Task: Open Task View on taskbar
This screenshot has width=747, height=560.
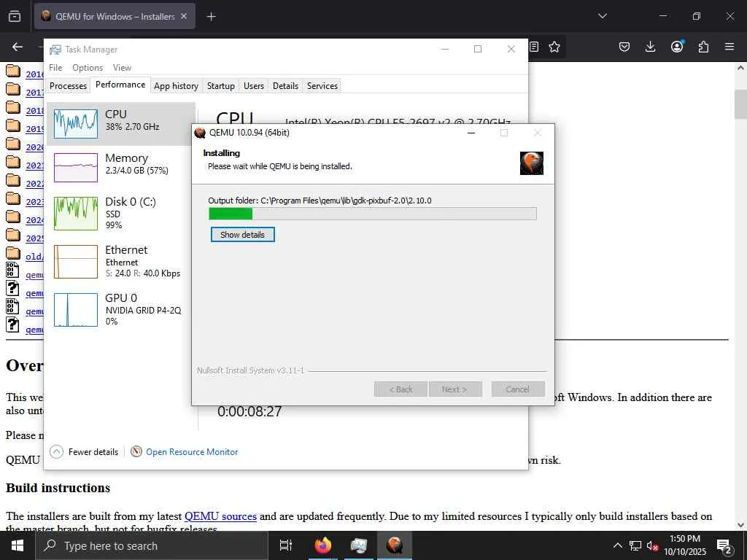Action: point(285,545)
